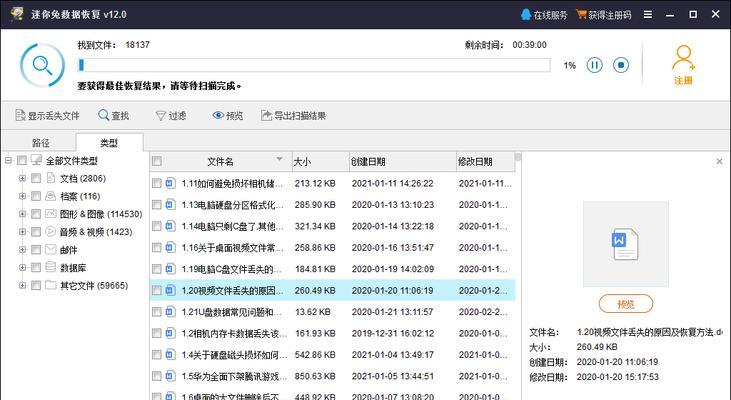Click export scan results toolbar item
The width and height of the screenshot is (731, 400).
pyautogui.click(x=293, y=116)
